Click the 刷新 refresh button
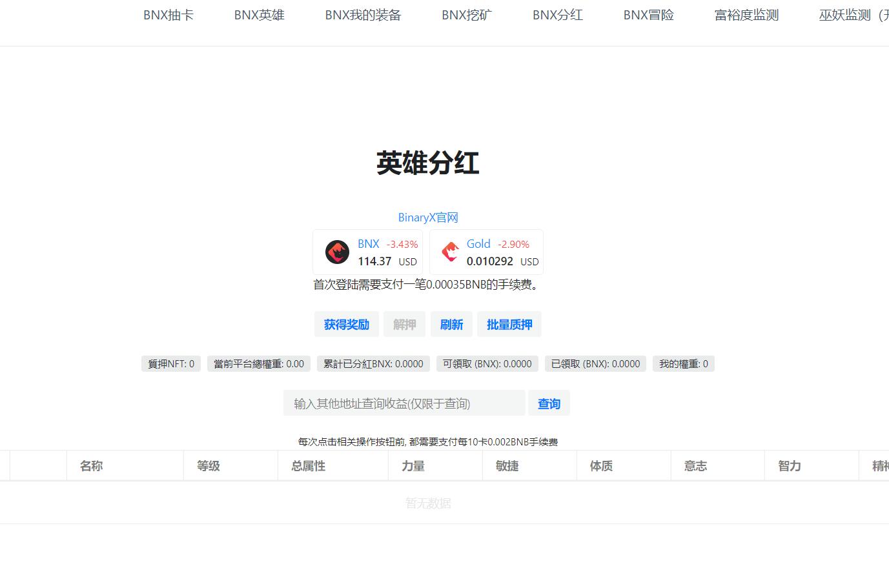 coord(451,324)
